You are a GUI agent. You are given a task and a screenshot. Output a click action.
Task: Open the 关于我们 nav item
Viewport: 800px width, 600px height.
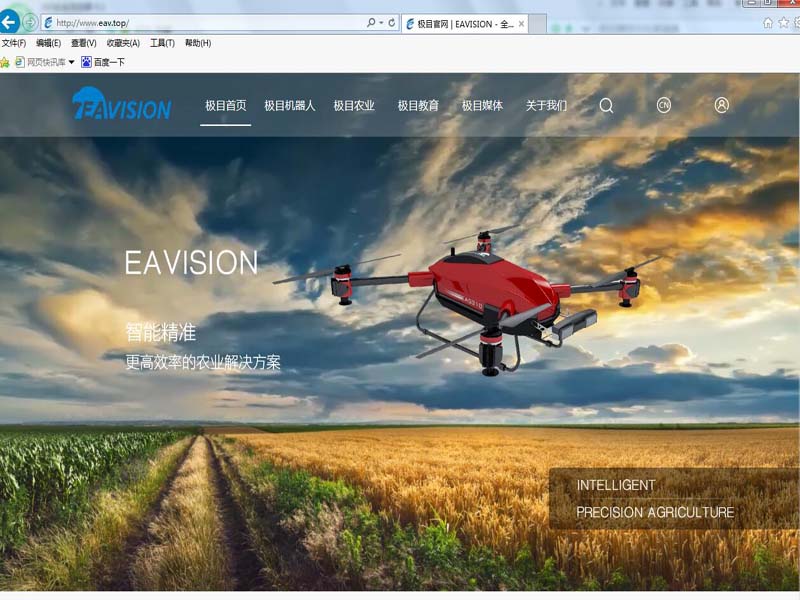[546, 106]
